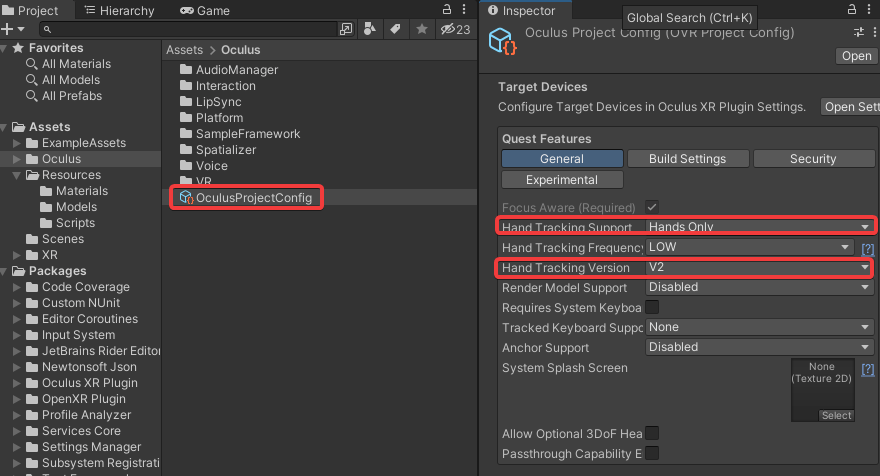
Task: Select All Prefabs favorite search
Action: (64, 96)
